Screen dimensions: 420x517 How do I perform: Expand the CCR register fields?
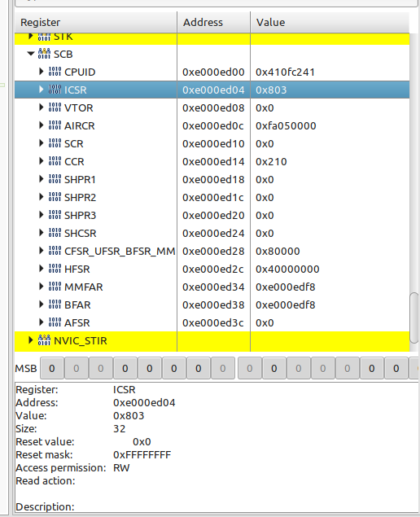(42, 161)
